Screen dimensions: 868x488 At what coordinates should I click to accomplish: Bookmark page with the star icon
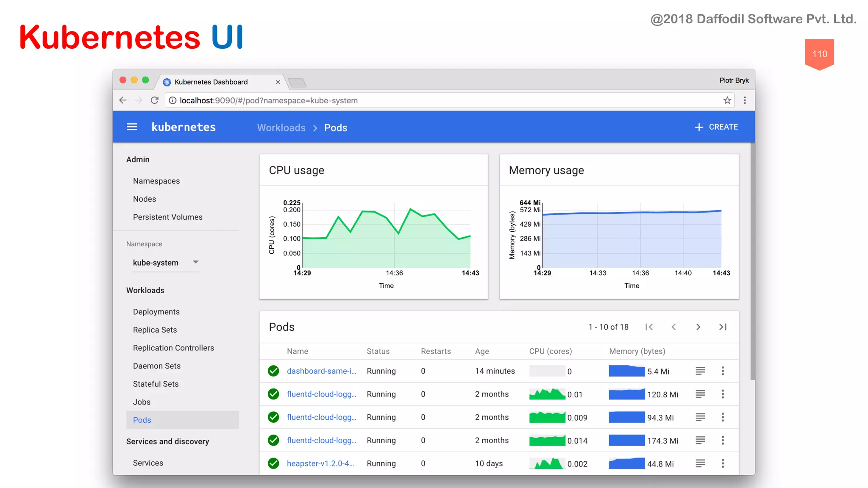coord(727,100)
